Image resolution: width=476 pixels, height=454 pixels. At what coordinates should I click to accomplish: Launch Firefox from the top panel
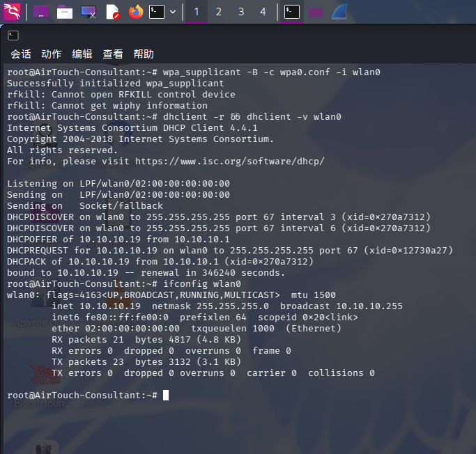pos(136,12)
